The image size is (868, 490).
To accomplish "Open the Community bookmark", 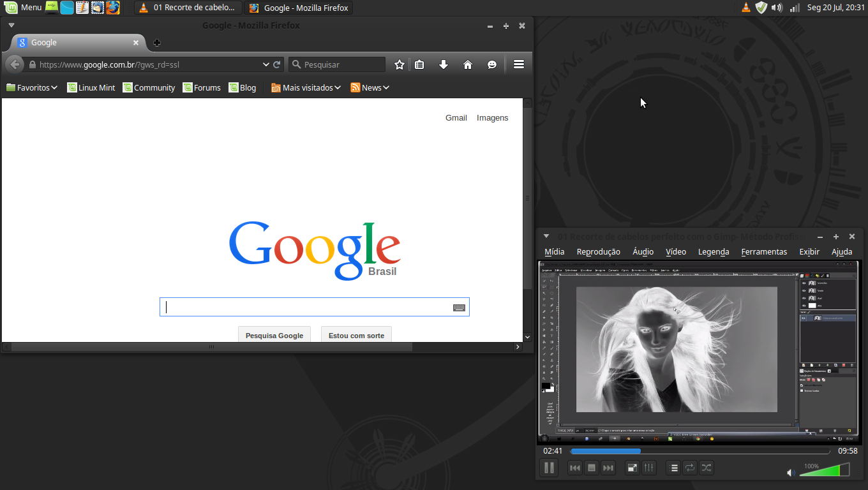I will 149,87.
